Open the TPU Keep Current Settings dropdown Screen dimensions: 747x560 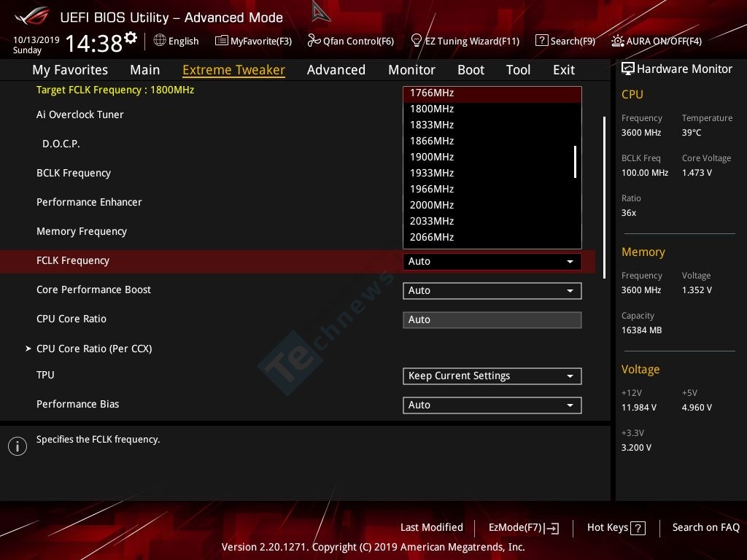pyautogui.click(x=492, y=376)
